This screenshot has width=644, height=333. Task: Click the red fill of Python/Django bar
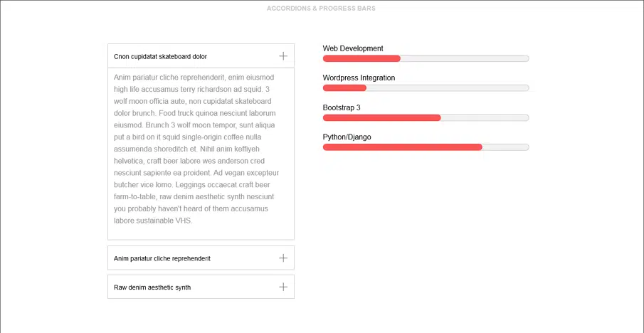[402, 147]
